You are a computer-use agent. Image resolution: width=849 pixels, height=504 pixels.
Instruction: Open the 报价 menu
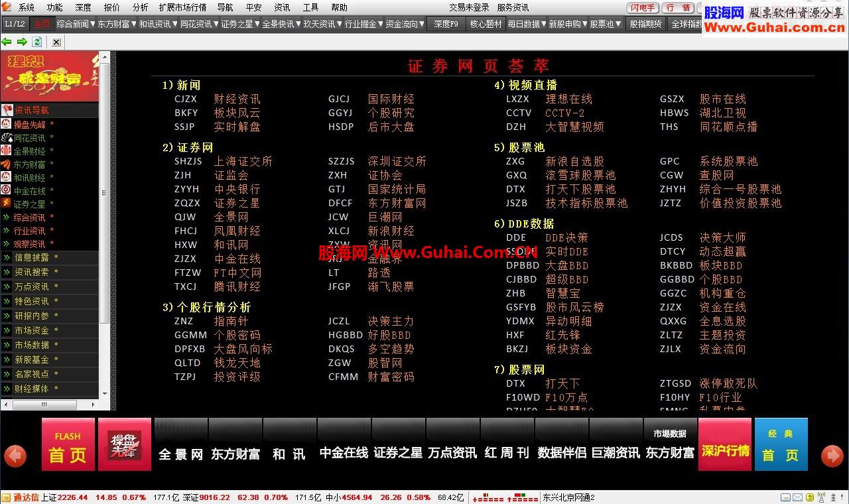pos(112,7)
